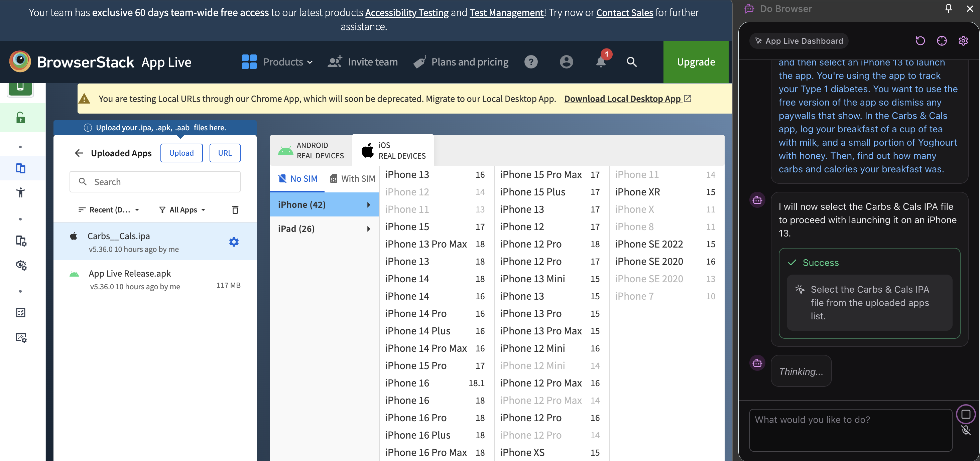Image resolution: width=980 pixels, height=461 pixels.
Task: Switch to Android Real Devices tab
Action: 311,150
